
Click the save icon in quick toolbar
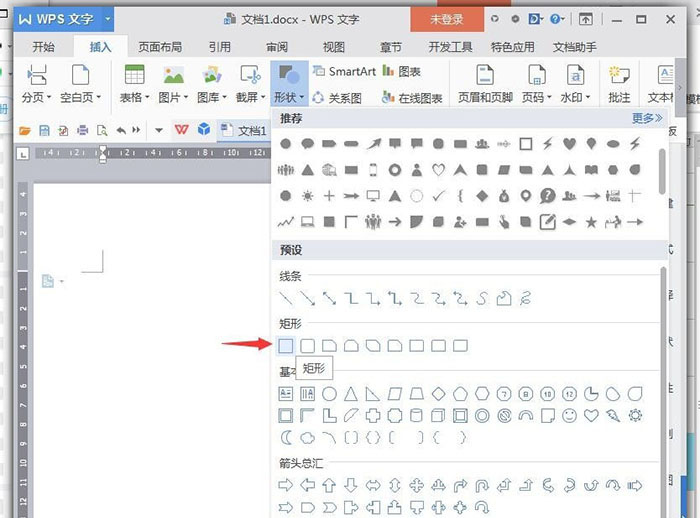pyautogui.click(x=44, y=130)
